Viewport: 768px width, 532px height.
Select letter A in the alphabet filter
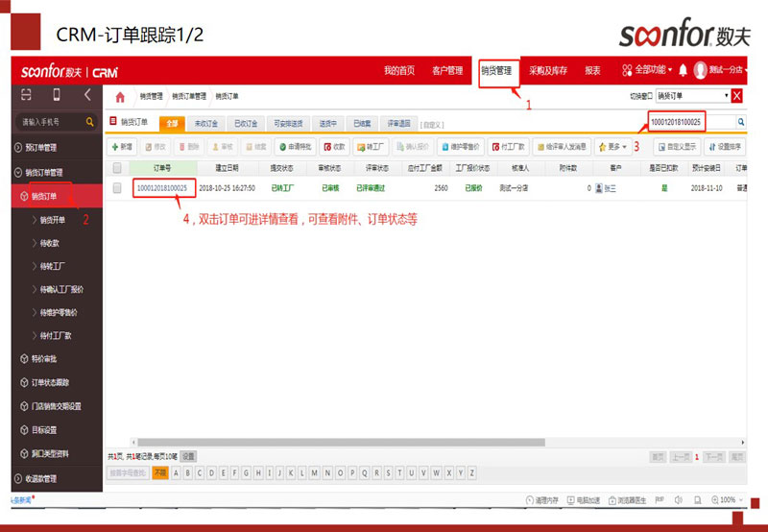coord(177,473)
